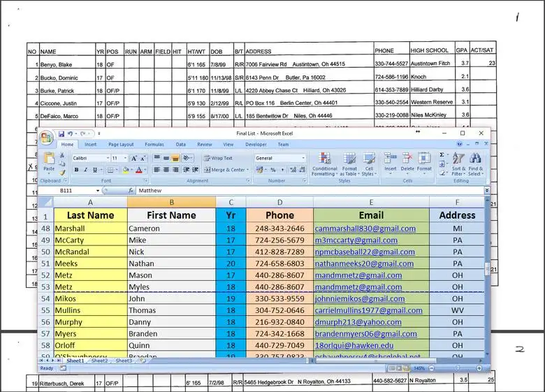Expand the formula bar chevron
Viewport: 545px width, 392px height.
(487, 191)
